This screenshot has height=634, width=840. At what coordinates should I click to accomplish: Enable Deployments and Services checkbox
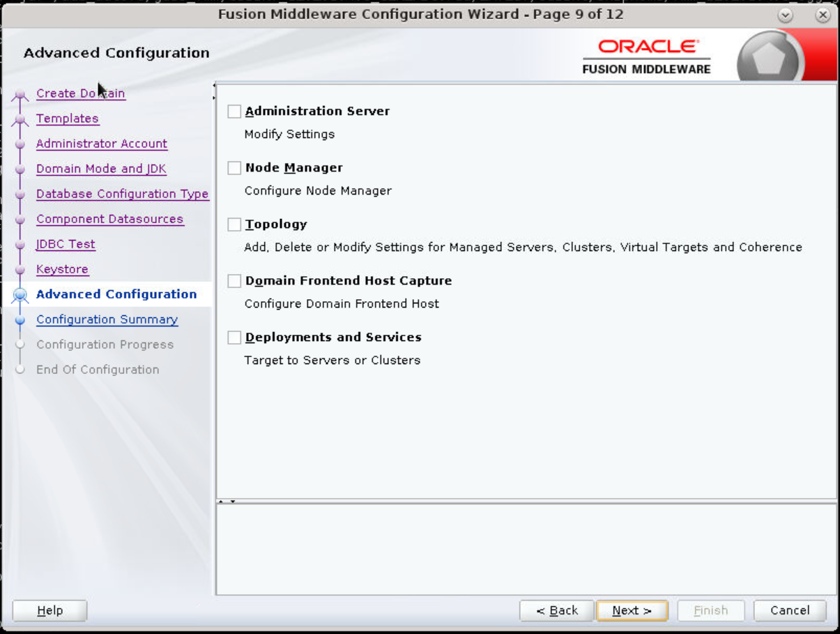click(x=234, y=338)
